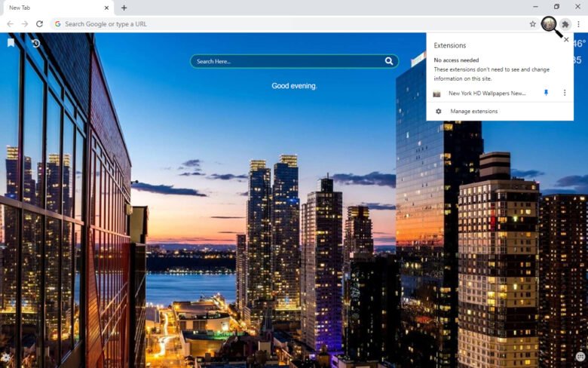This screenshot has height=368, width=588.
Task: Bookmark this tab with the star icon
Action: click(x=532, y=24)
